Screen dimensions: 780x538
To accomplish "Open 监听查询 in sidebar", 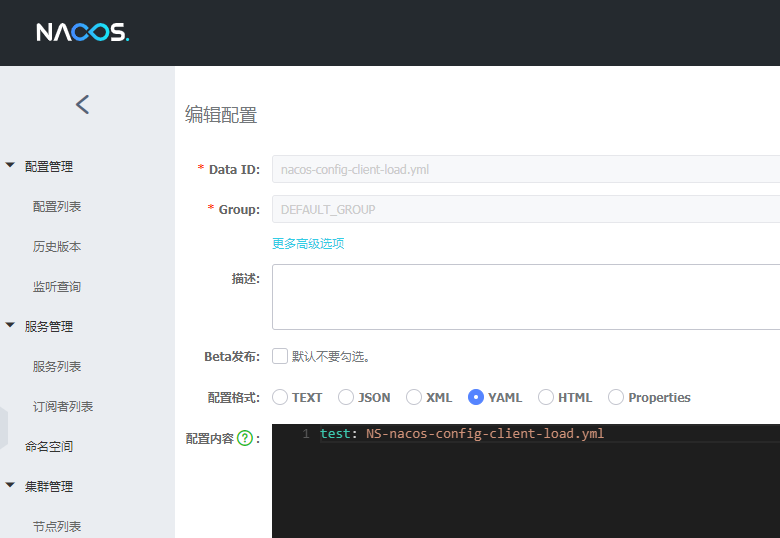I will pos(57,286).
